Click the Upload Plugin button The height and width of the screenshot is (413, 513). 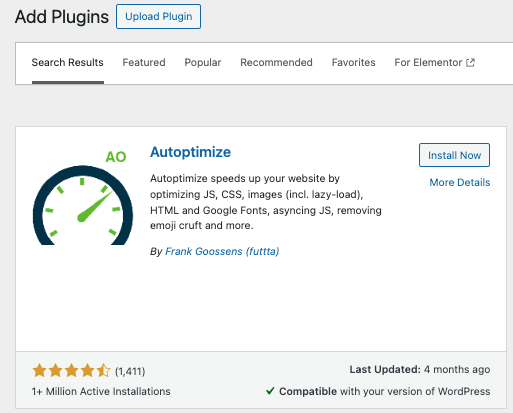point(158,16)
